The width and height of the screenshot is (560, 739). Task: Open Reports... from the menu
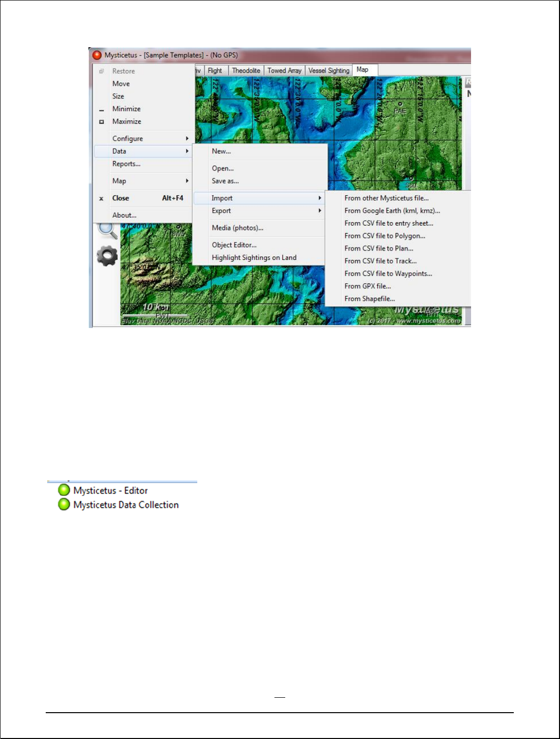[x=144, y=164]
